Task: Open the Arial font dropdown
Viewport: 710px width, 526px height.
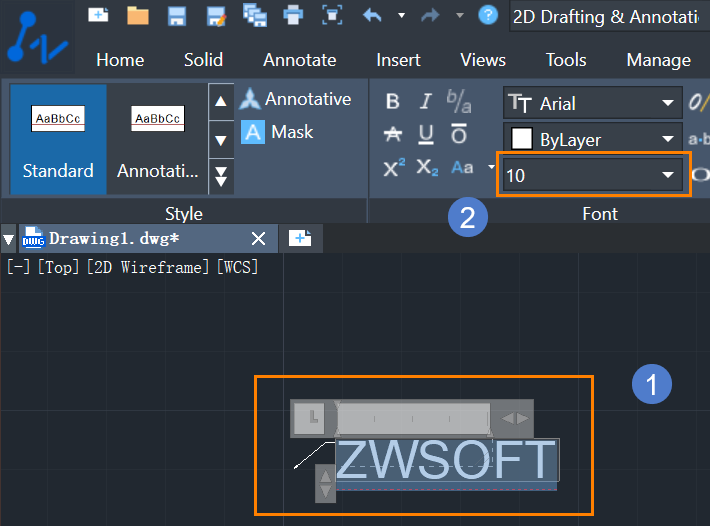Action: [592, 103]
